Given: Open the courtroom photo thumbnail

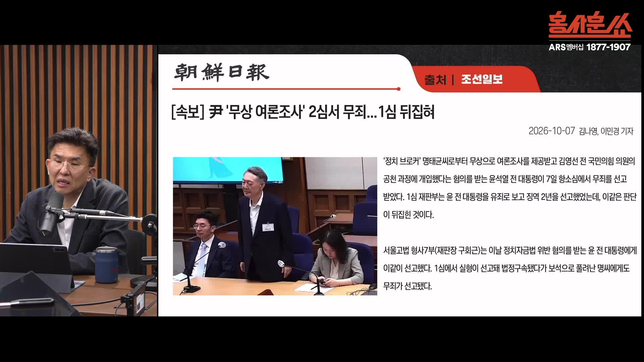Looking at the screenshot, I should (x=275, y=226).
